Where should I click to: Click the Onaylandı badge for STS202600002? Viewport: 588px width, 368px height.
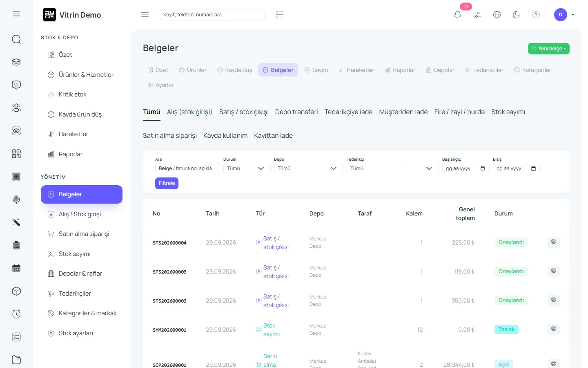coord(511,300)
